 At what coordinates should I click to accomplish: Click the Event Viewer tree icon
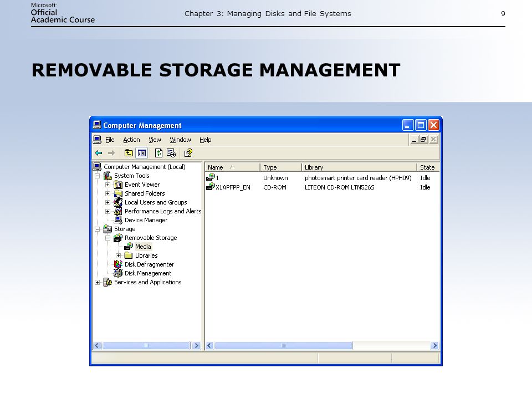(118, 185)
